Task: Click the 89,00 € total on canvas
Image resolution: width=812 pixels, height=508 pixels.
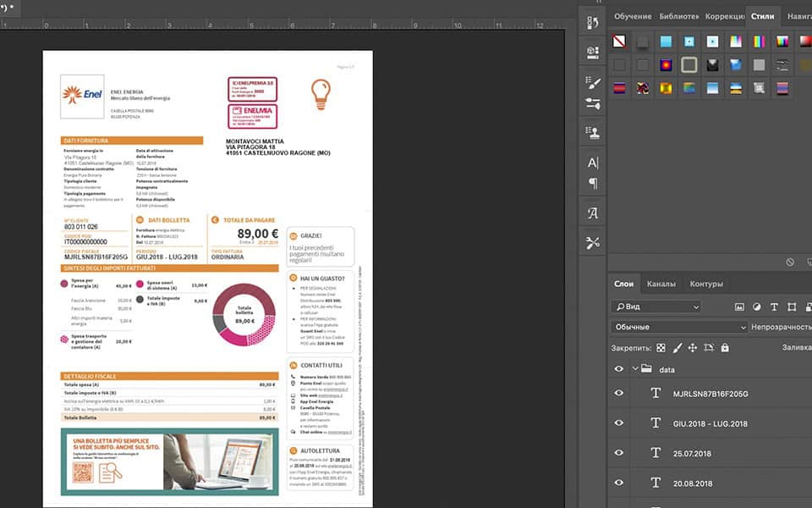Action: tap(257, 234)
